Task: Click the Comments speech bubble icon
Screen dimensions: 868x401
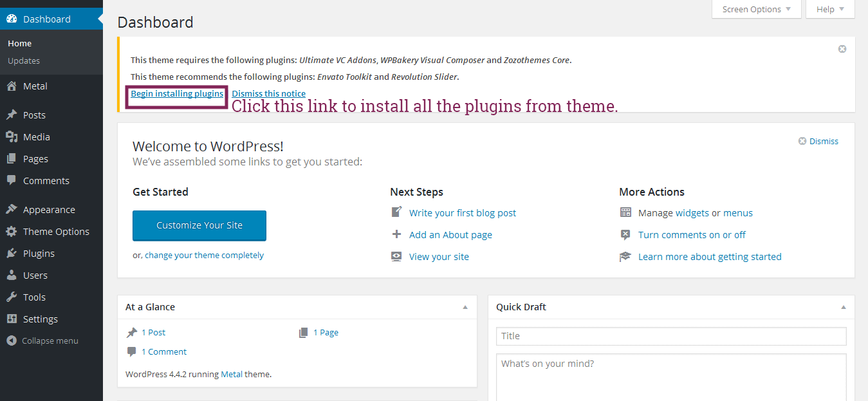Action: [x=12, y=181]
